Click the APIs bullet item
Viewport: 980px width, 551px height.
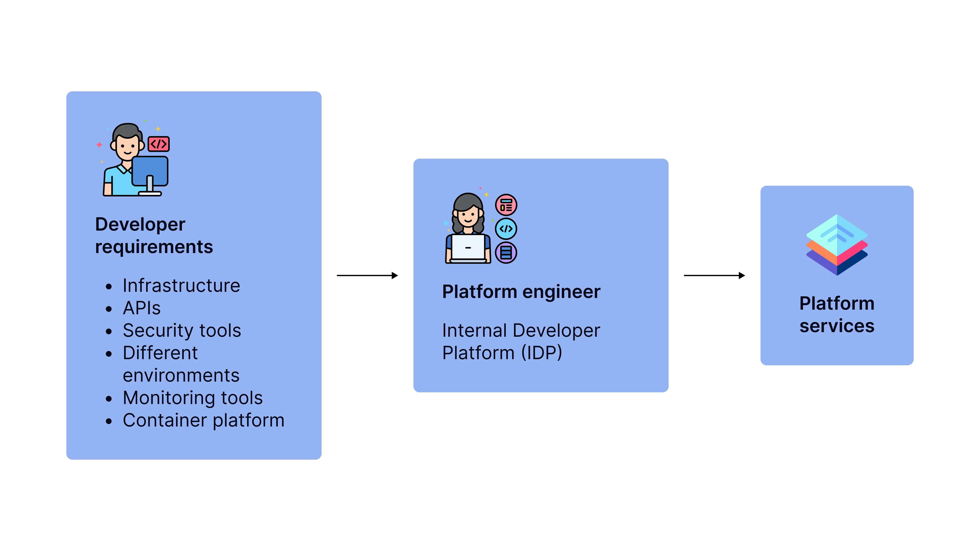[142, 308]
